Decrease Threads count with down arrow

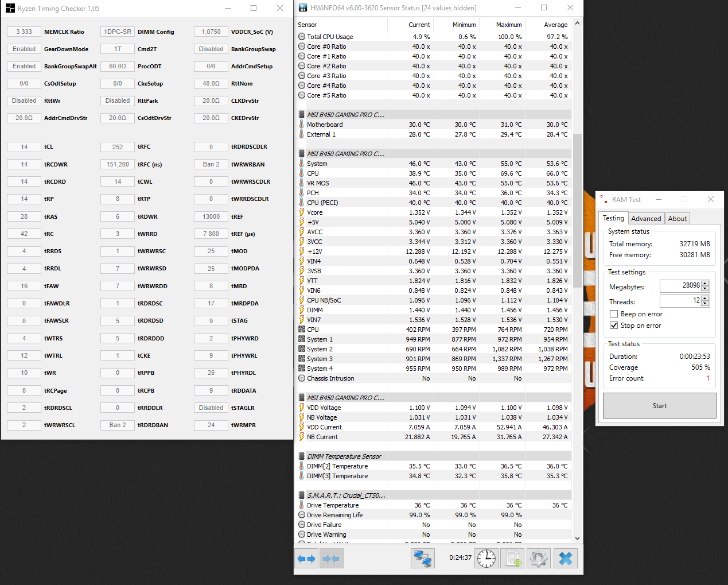[705, 303]
